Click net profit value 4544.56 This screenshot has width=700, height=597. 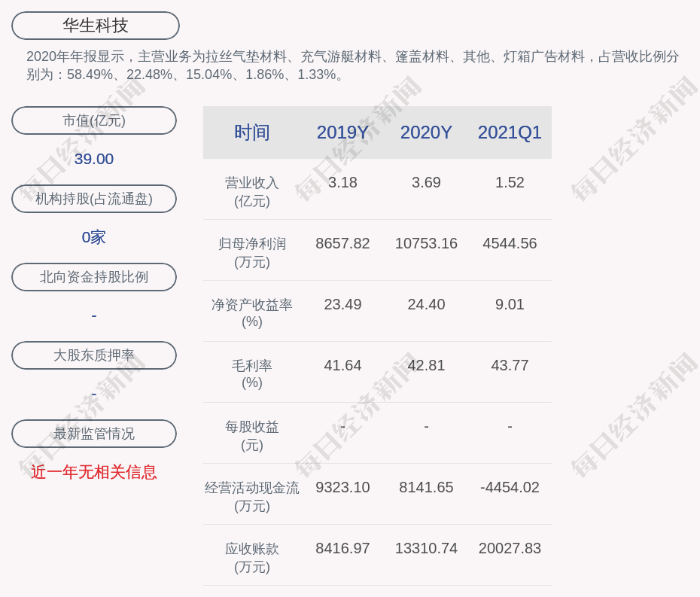point(510,243)
